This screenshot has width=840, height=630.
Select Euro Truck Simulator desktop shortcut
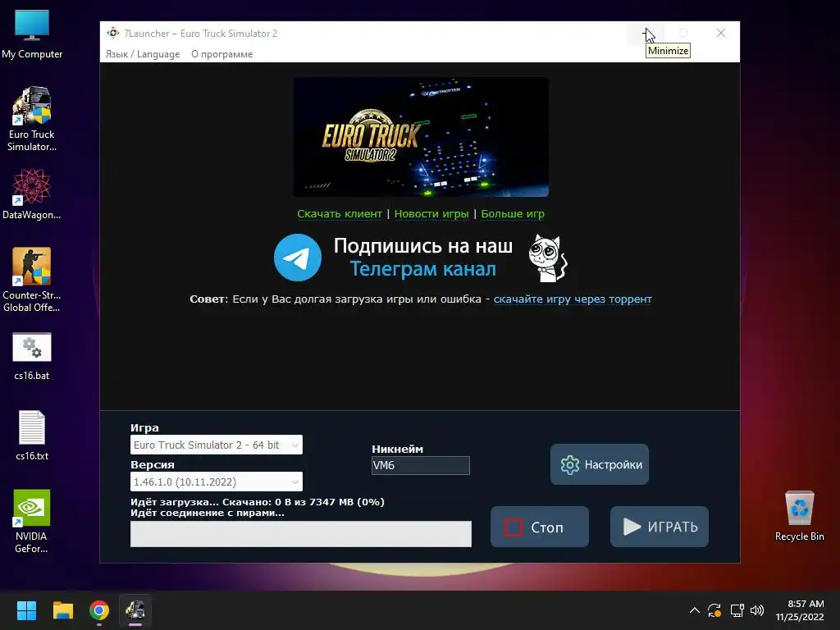click(x=32, y=119)
